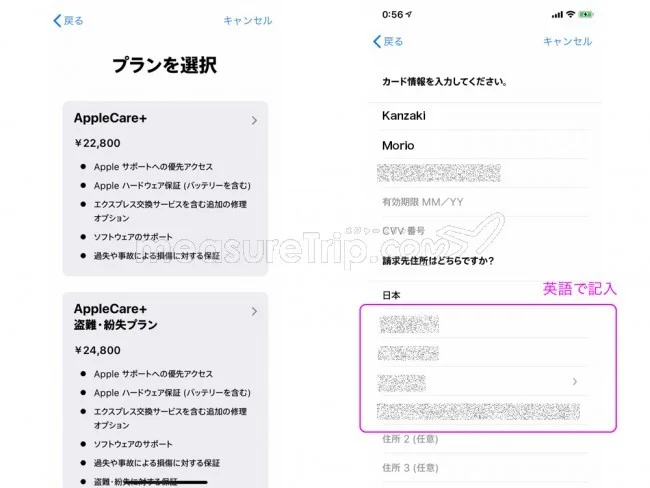The height and width of the screenshot is (488, 650).
Task: Tap the プランを選択 heading
Action: point(165,65)
